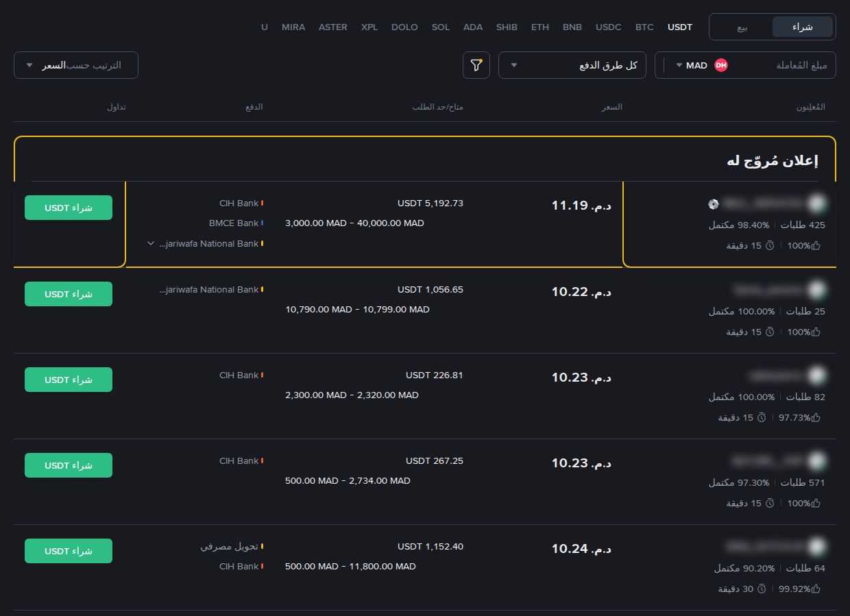Select the U coin tab
This screenshot has width=850, height=616.
coord(265,27)
